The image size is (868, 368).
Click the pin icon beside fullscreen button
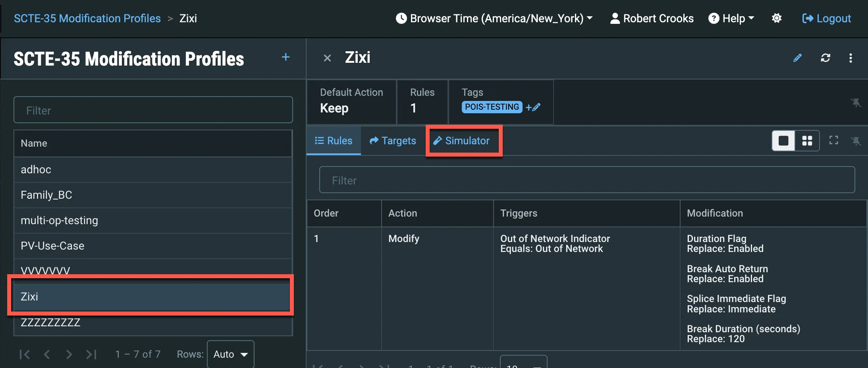856,141
